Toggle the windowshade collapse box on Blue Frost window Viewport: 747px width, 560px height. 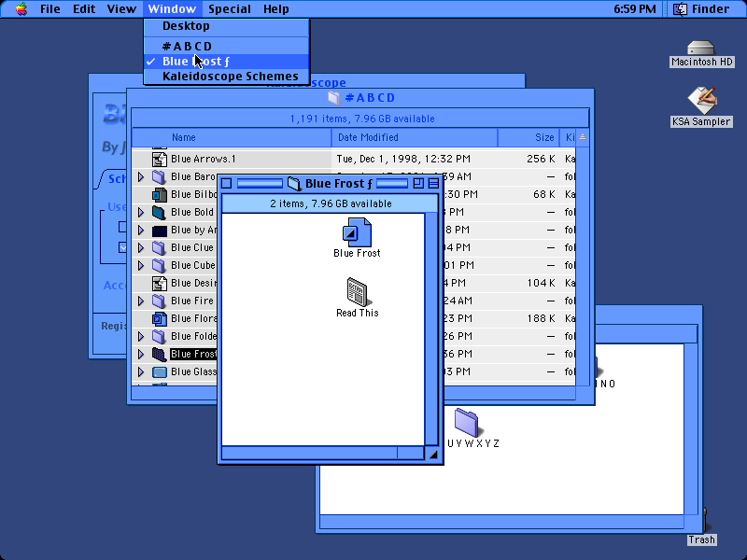point(433,183)
